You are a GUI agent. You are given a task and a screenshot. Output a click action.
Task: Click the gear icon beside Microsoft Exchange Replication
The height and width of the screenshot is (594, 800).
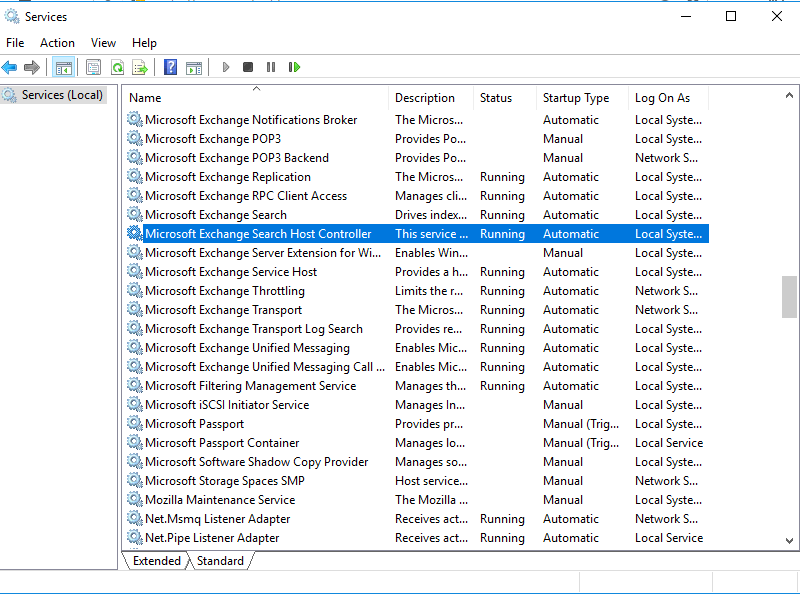pyautogui.click(x=135, y=177)
